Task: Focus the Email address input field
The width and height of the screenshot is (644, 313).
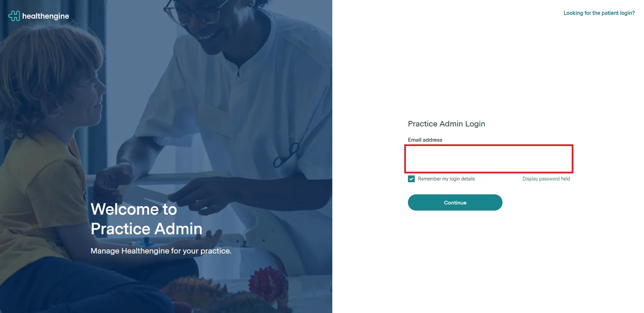Action: pyautogui.click(x=489, y=159)
